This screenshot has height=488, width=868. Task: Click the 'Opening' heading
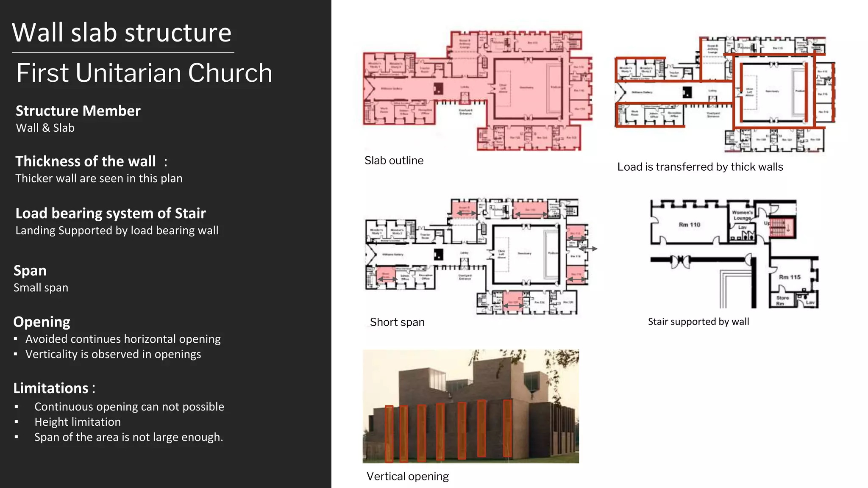coord(42,322)
